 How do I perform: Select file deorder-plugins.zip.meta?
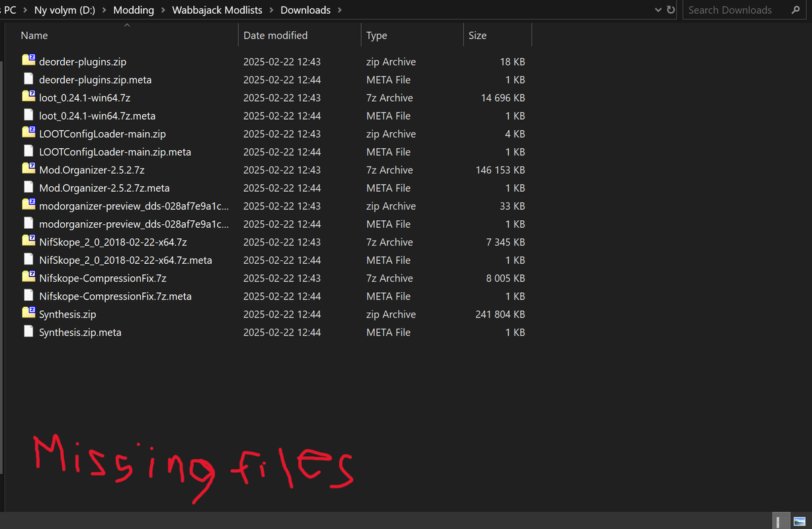pos(95,79)
